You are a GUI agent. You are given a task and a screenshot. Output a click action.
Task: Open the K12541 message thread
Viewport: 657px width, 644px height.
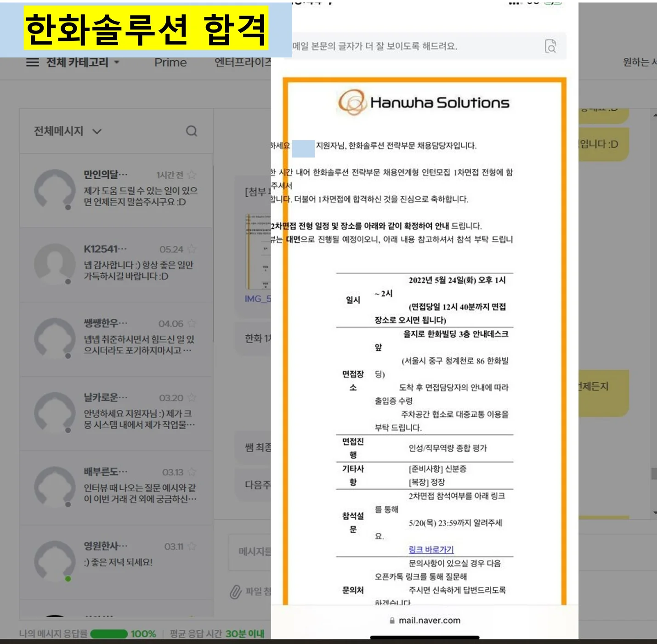(x=117, y=265)
